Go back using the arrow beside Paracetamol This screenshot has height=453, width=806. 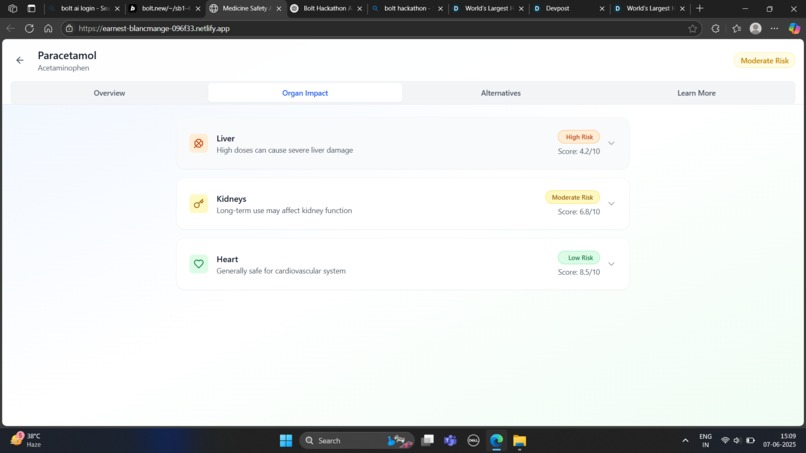20,61
